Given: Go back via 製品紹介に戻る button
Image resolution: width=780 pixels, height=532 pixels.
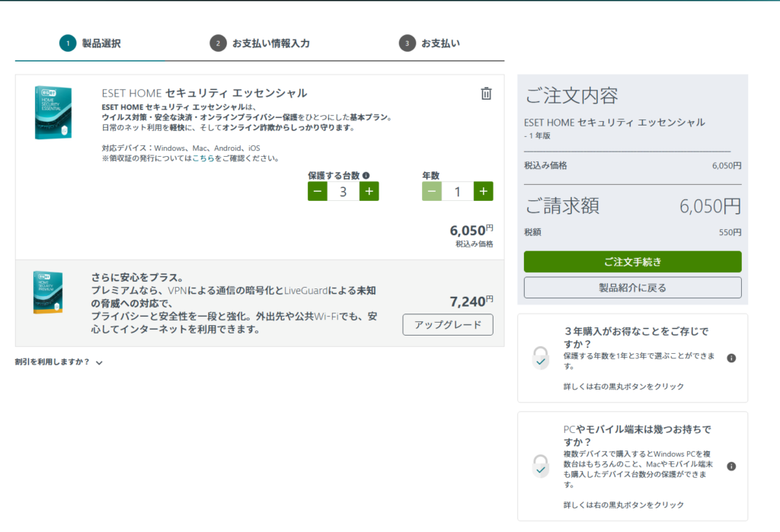Looking at the screenshot, I should click(x=632, y=288).
